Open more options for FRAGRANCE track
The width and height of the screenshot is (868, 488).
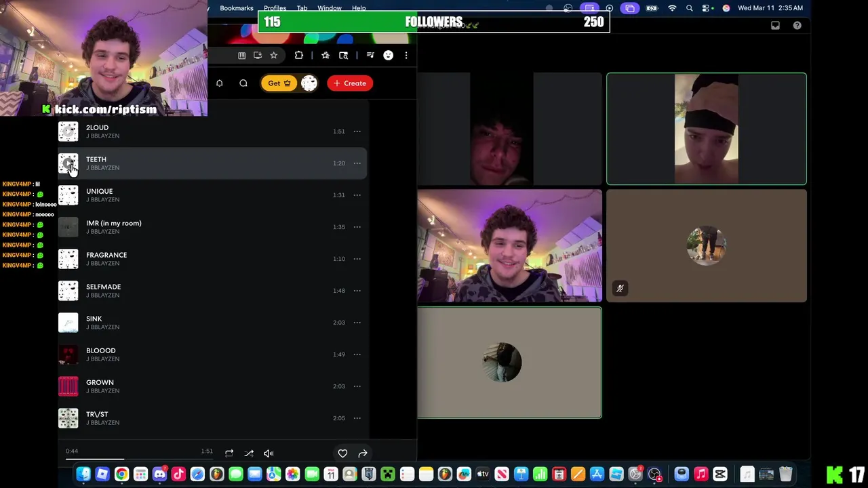pyautogui.click(x=357, y=259)
